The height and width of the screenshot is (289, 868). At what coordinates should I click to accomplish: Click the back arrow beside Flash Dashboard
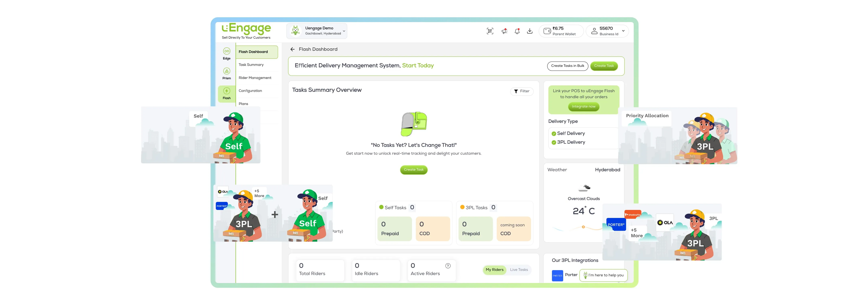tap(293, 49)
